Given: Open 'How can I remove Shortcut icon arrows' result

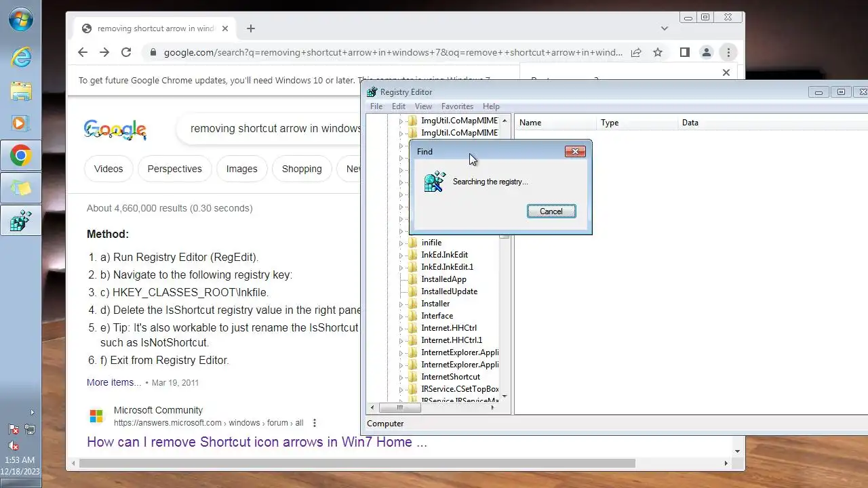Looking at the screenshot, I should click(257, 442).
